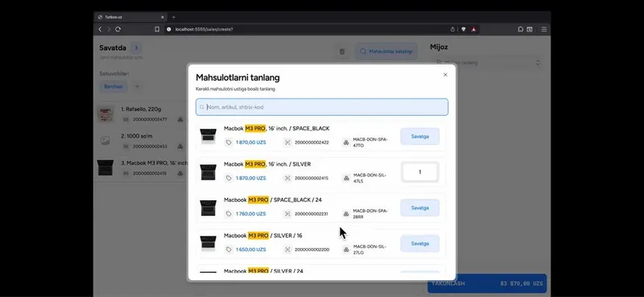Click the Savatda count badge 3

tap(136, 47)
